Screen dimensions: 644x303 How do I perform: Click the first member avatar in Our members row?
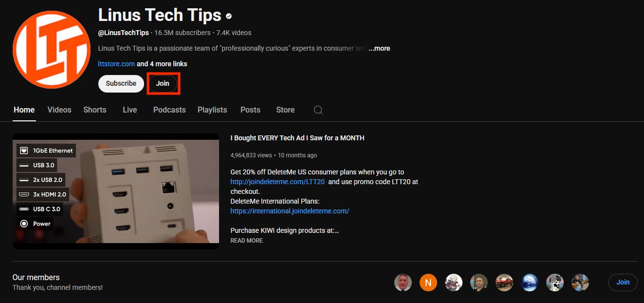pos(403,282)
